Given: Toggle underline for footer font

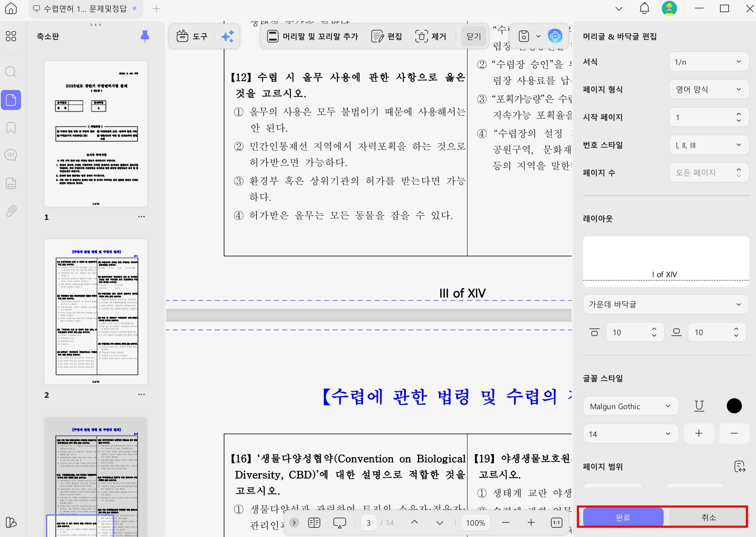Looking at the screenshot, I should tap(699, 406).
